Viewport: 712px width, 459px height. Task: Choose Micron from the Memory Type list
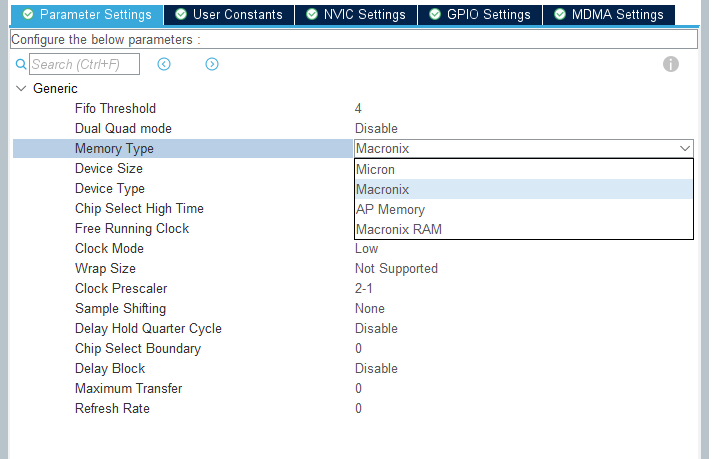coord(524,169)
